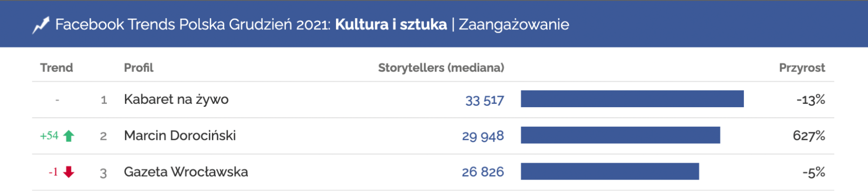Viewport: 868px width, 191px height.
Task: Click the -13% growth value
Action: tap(810, 100)
